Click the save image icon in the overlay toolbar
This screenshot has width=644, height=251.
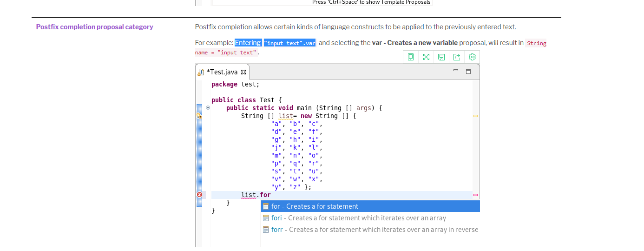pos(441,57)
